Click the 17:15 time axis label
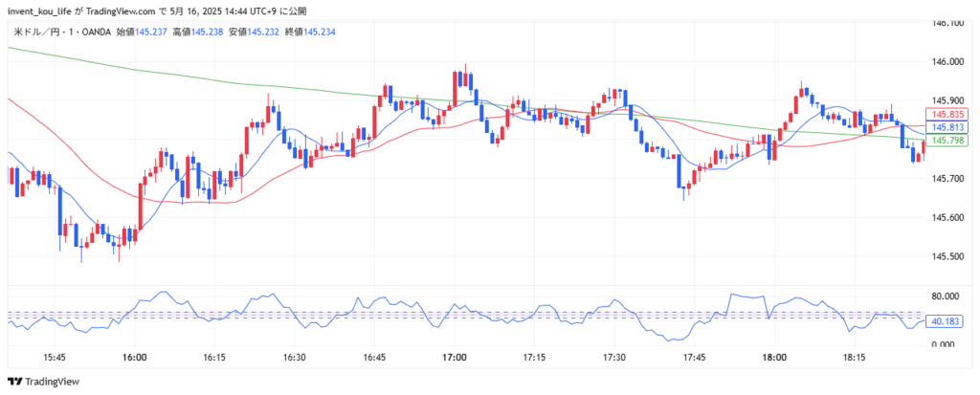 [x=534, y=358]
